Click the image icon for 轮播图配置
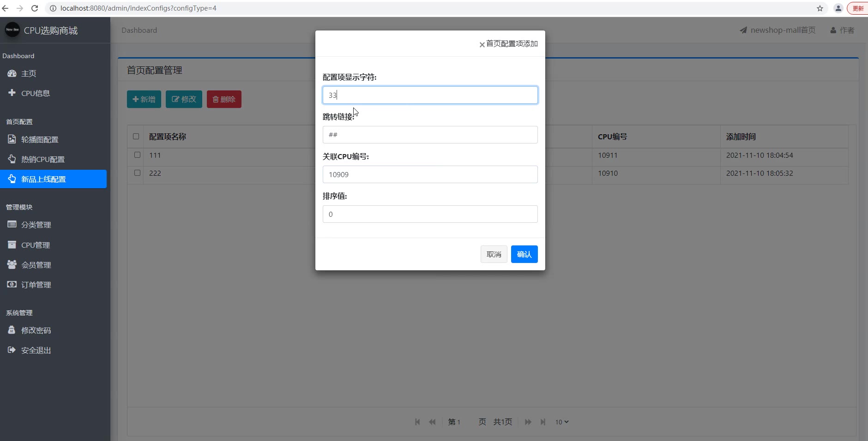Image resolution: width=868 pixels, height=441 pixels. point(12,139)
